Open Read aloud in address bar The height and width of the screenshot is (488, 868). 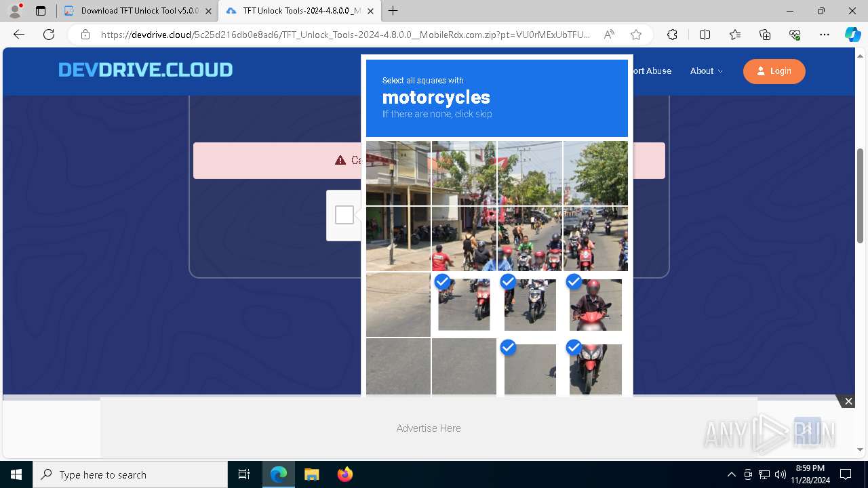[609, 35]
